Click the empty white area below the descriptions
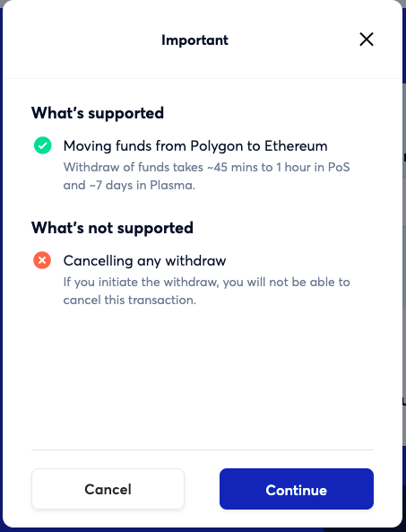The image size is (406, 532). point(203,377)
